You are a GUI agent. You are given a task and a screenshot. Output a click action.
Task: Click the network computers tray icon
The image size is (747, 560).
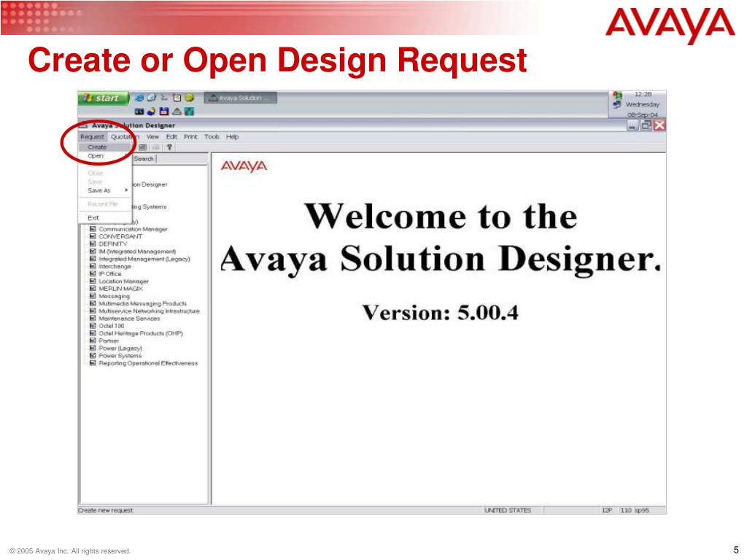[x=617, y=104]
